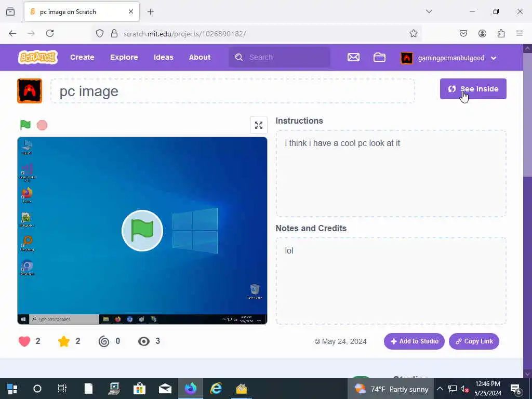532x399 pixels.
Task: Open the About menu item
Action: point(200,57)
